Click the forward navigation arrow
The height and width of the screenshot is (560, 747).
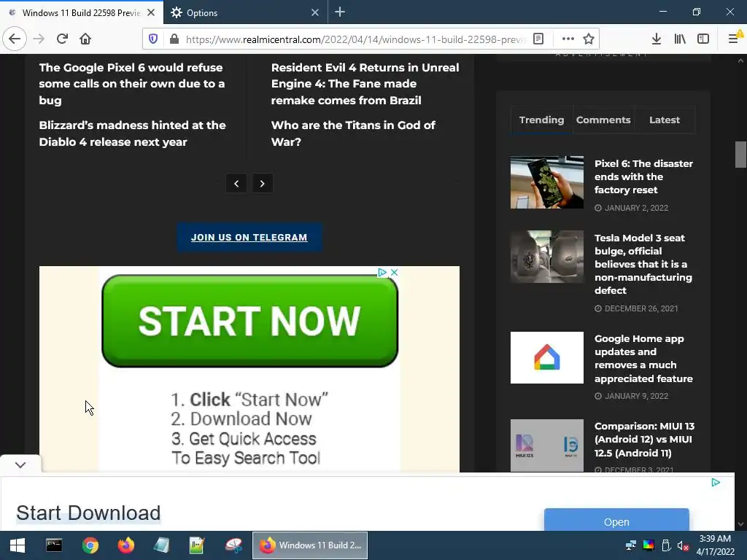click(39, 39)
